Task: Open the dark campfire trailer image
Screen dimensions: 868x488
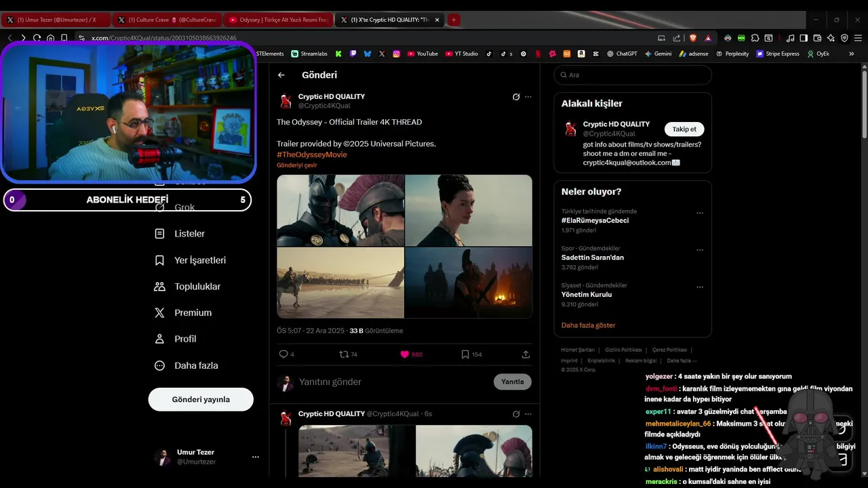Action: (x=469, y=283)
